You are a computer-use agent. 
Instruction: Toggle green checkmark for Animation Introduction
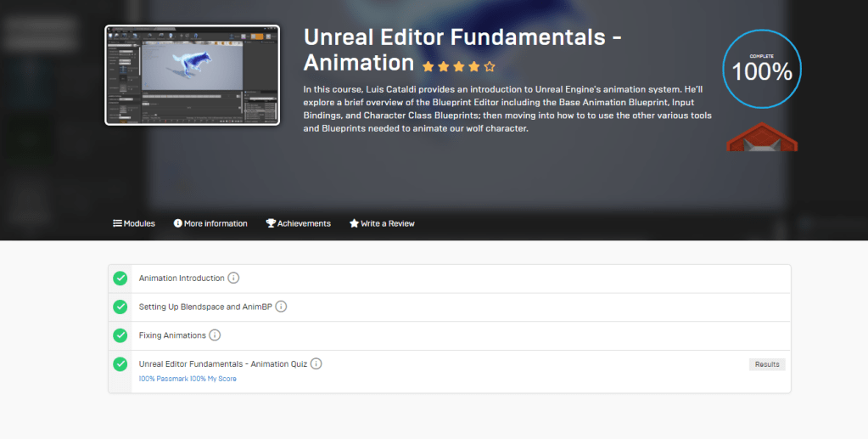click(x=120, y=279)
